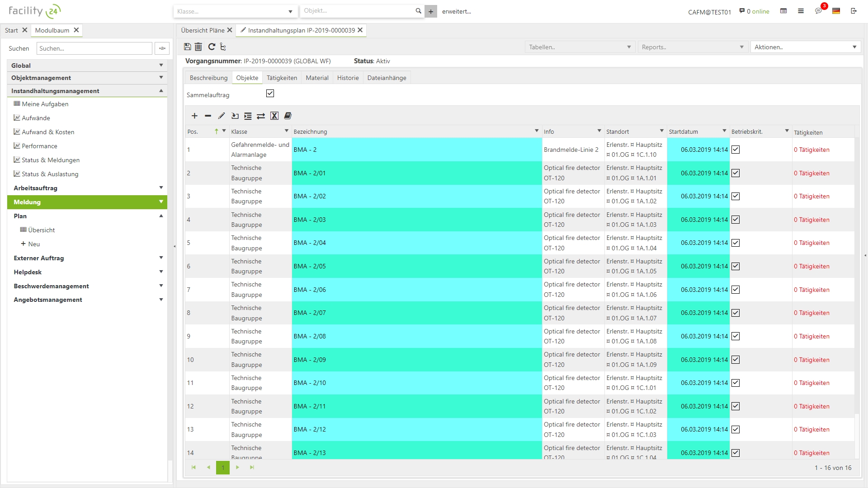
Task: Open the chat messages icon with badge
Action: pyautogui.click(x=818, y=11)
